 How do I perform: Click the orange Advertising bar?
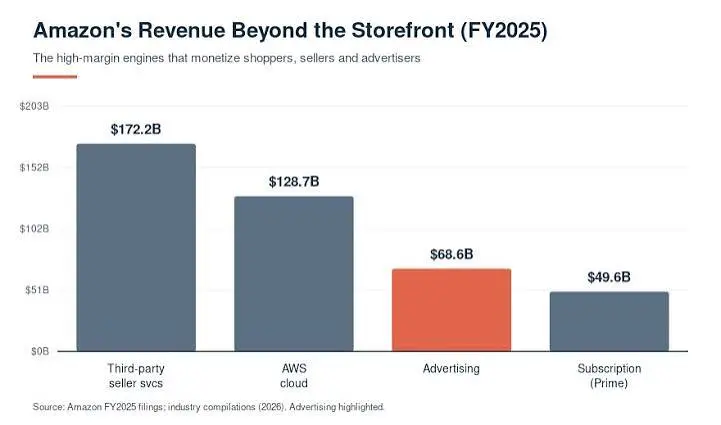click(452, 310)
